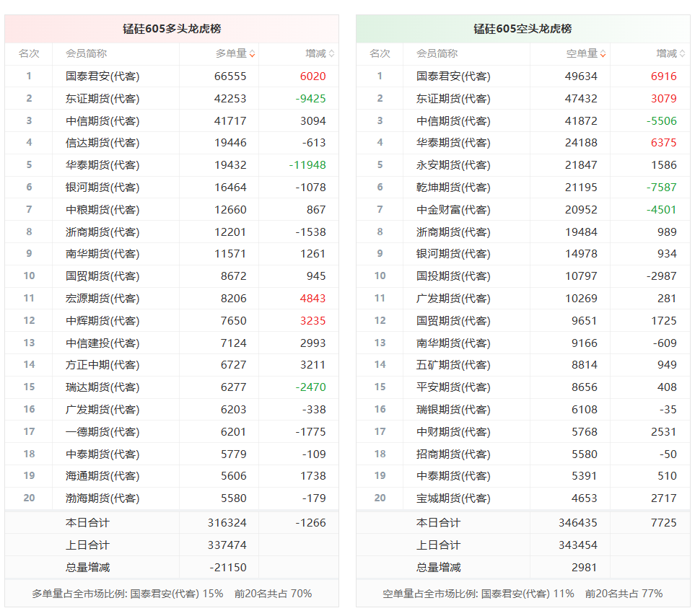Click 总量增减 value -21150
695x616 pixels.
228,567
